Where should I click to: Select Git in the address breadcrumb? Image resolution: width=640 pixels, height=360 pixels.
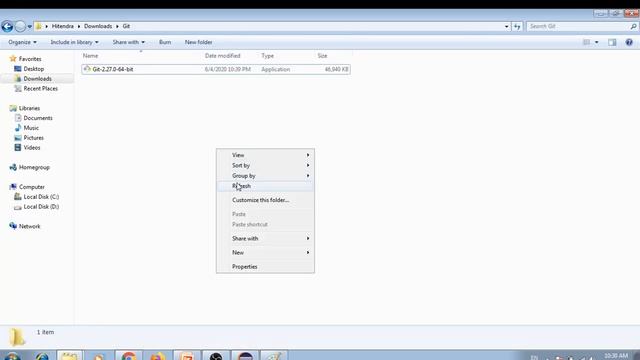point(126,26)
